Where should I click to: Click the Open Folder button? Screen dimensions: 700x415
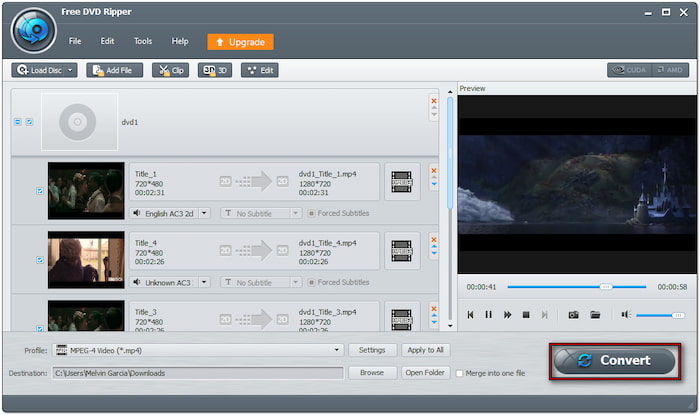pos(425,373)
